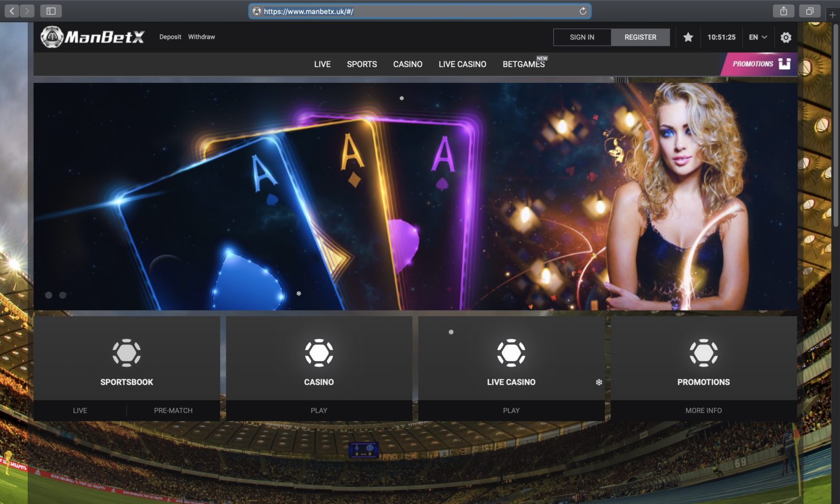This screenshot has width=840, height=504.
Task: Open the LIVE CASINO tab
Action: [462, 64]
